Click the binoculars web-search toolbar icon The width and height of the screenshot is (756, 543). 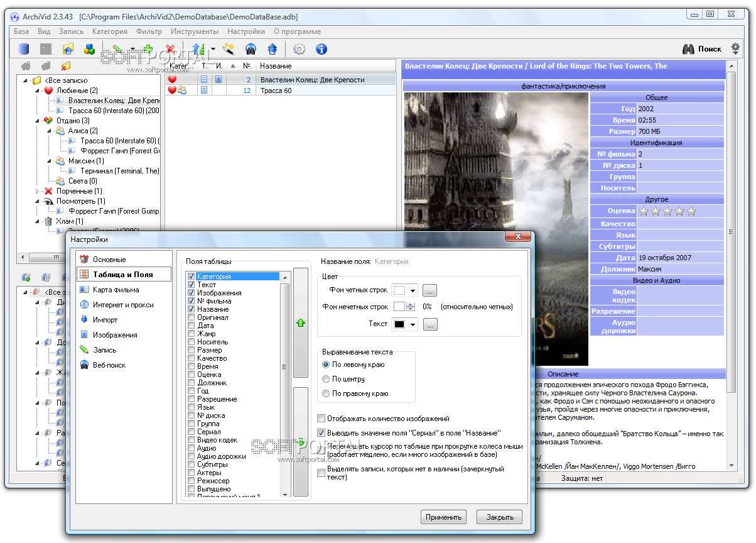251,49
